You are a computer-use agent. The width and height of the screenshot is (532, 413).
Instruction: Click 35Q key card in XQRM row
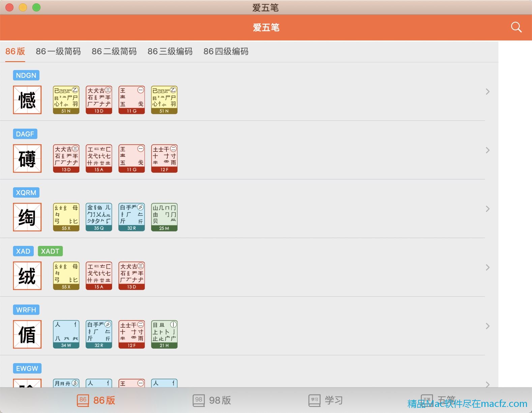(x=99, y=217)
